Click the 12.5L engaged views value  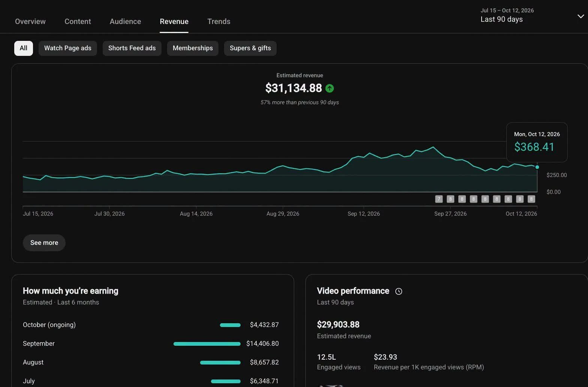pos(326,357)
